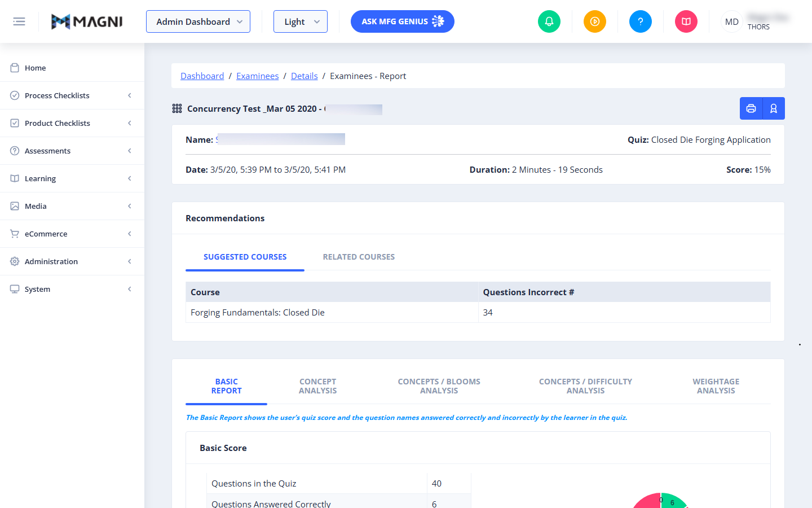Screen dimensions: 812x508
Task: Click the System monitor icon
Action: (x=15, y=289)
